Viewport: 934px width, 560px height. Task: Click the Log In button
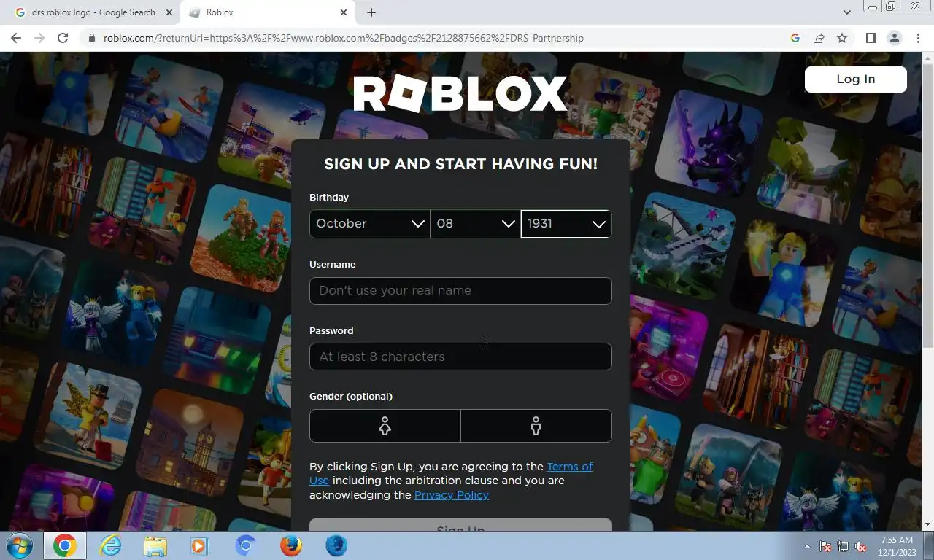coord(856,79)
